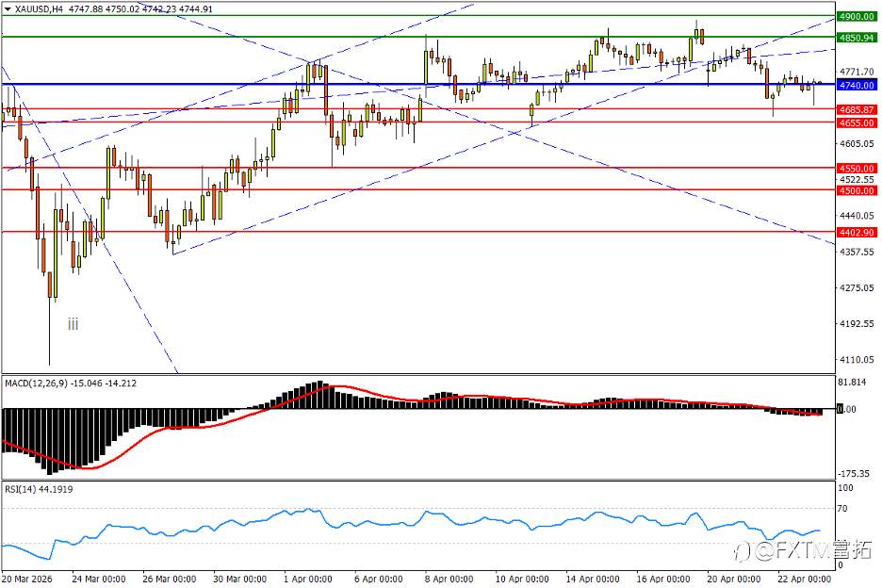The height and width of the screenshot is (588, 882).
Task: Click the 4440.05 price axis value
Action: pos(857,216)
